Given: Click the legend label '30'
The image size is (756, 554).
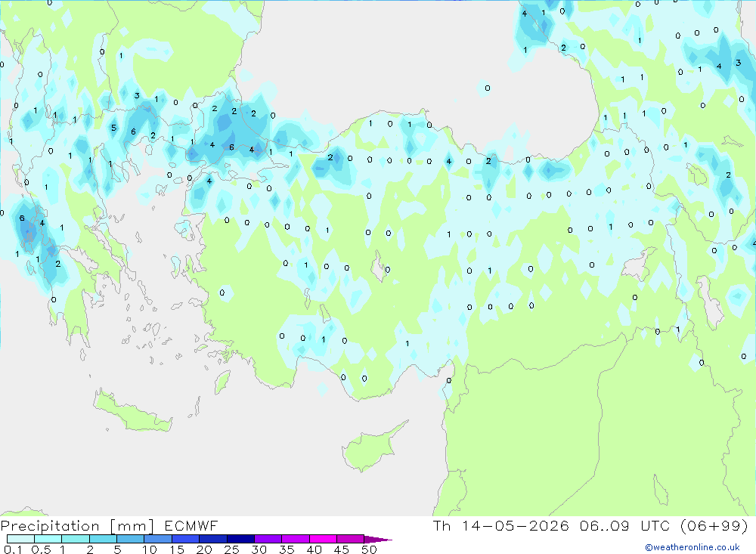Looking at the screenshot, I should point(259,549).
